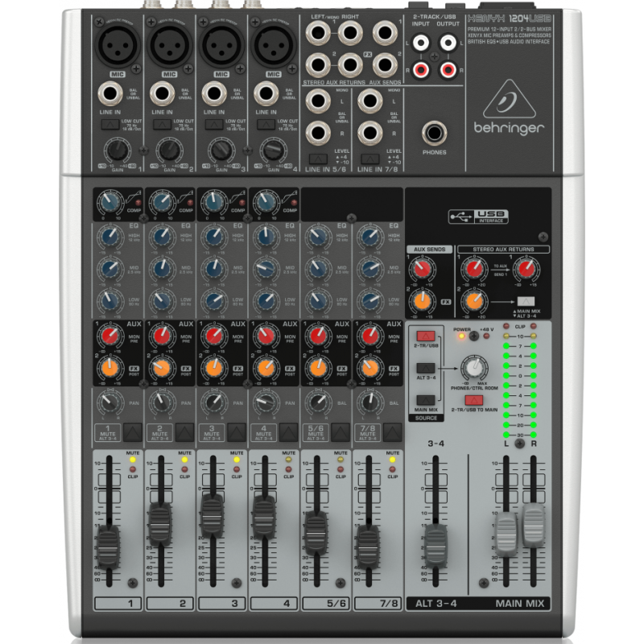Mute channel 3

[x=234, y=432]
